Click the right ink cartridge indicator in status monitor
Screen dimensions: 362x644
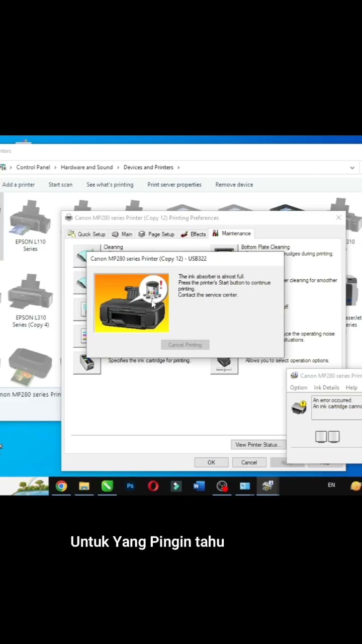334,437
